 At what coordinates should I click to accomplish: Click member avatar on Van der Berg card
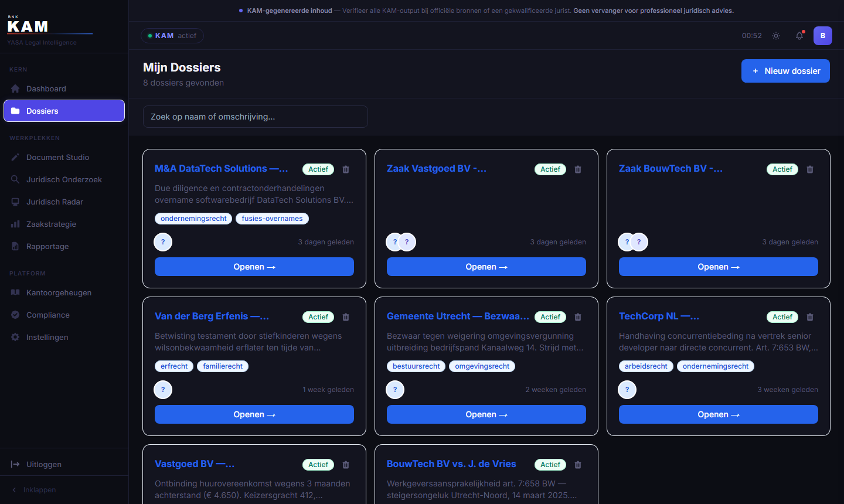[x=163, y=390]
